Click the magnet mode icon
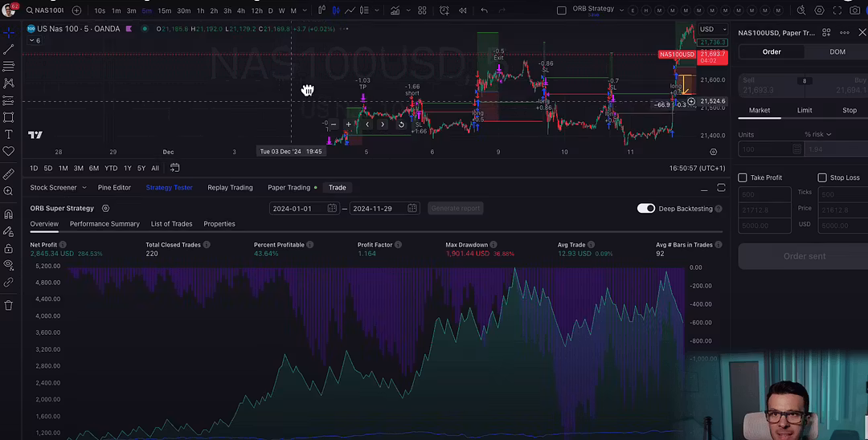This screenshot has height=440, width=868. pyautogui.click(x=9, y=214)
